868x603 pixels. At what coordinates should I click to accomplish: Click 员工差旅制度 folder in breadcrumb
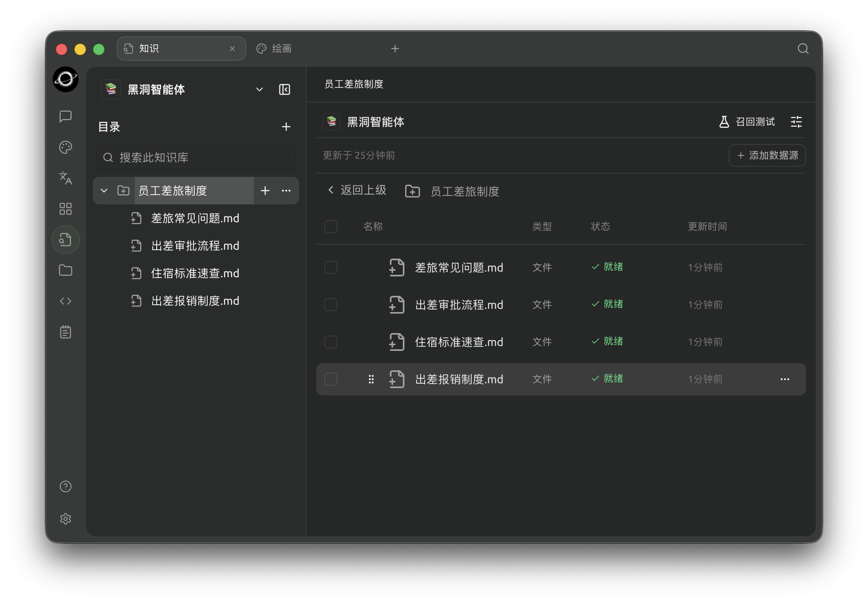[452, 191]
